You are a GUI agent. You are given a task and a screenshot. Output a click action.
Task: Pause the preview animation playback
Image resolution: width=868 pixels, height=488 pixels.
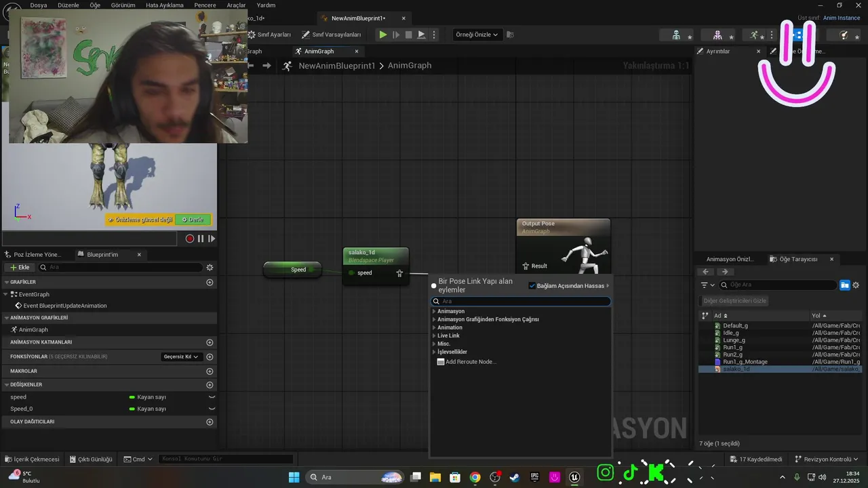click(201, 239)
